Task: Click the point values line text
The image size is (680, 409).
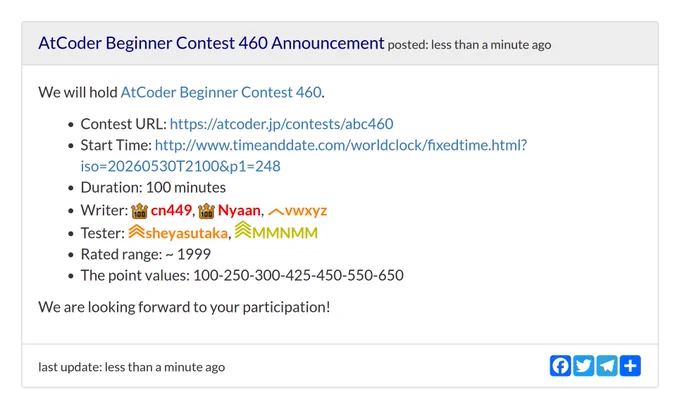Action: [242, 275]
